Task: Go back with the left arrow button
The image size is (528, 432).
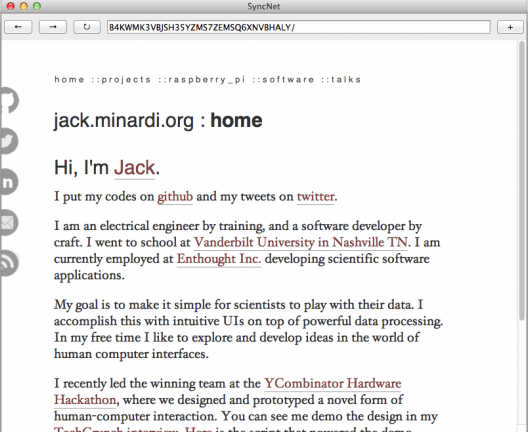Action: click(18, 27)
